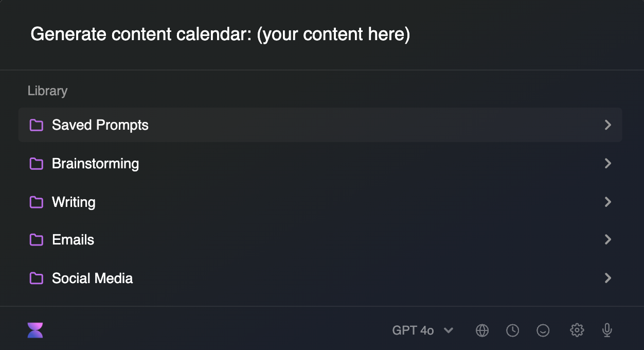This screenshot has width=644, height=350.
Task: Expand the Emails row chevron
Action: pyautogui.click(x=608, y=240)
